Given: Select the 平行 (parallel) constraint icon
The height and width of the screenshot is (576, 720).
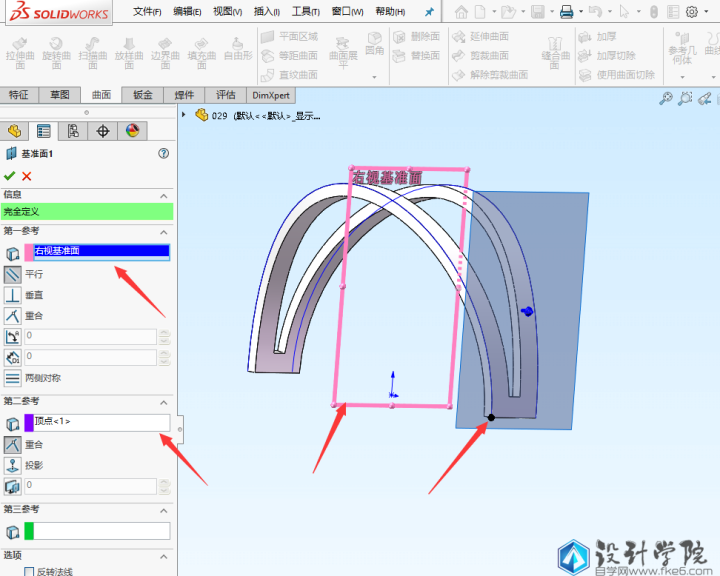Looking at the screenshot, I should click(x=13, y=273).
